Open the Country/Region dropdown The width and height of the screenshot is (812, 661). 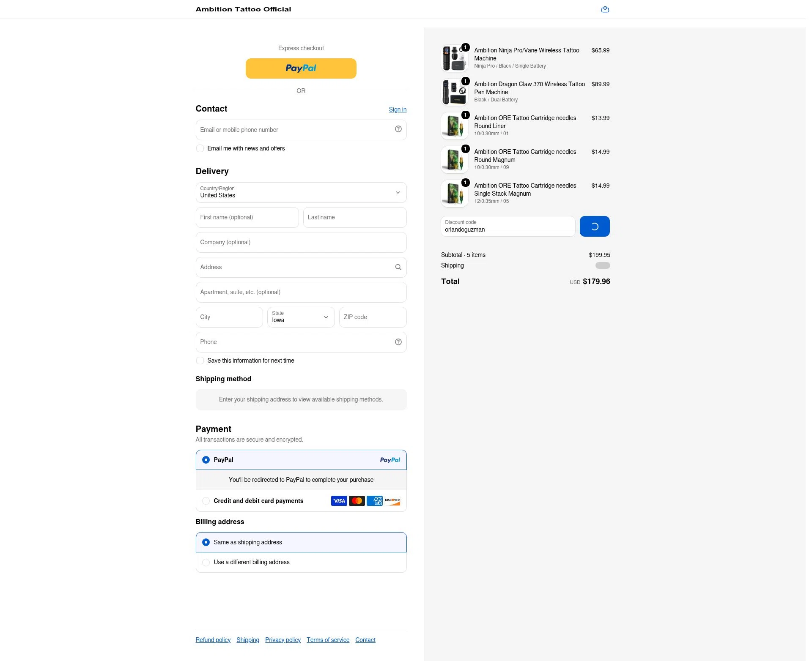pyautogui.click(x=301, y=192)
